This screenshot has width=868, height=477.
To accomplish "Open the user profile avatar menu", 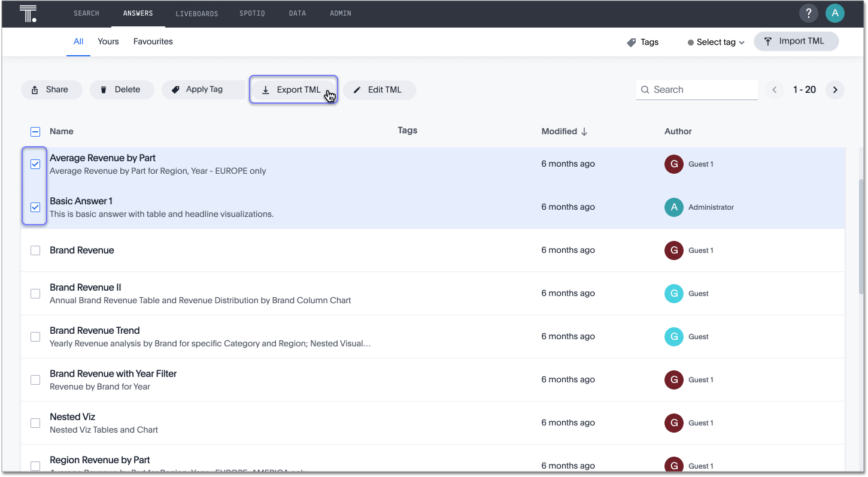I will click(834, 13).
